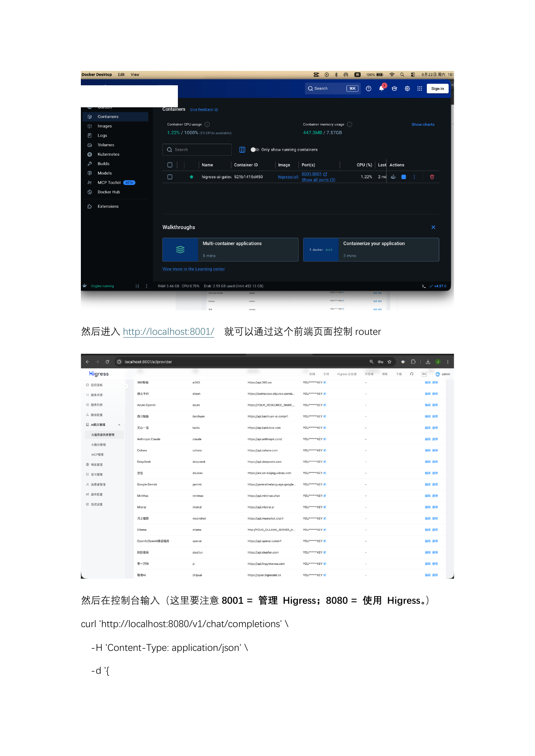The width and height of the screenshot is (535, 756).
Task: Open Containers in Docker Desktop sidebar
Action: click(x=115, y=117)
